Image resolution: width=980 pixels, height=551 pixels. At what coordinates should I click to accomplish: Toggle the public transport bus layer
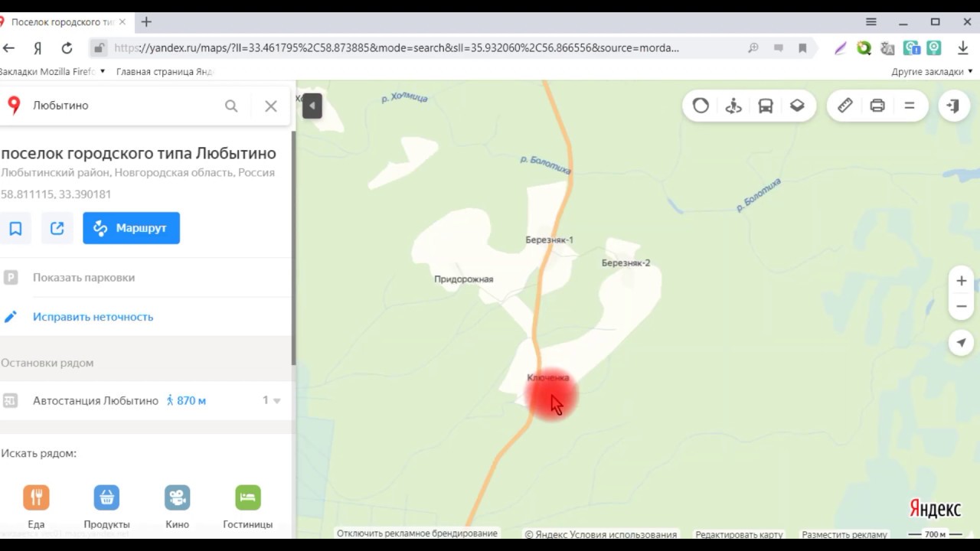click(766, 106)
